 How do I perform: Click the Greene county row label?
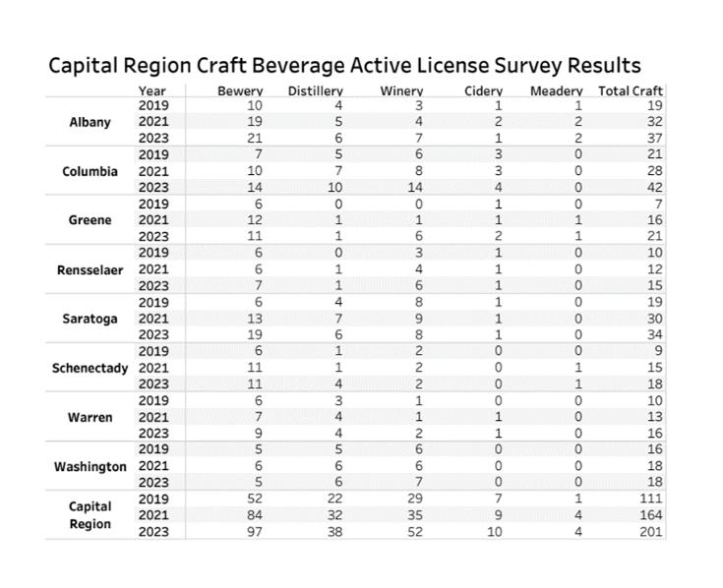tap(90, 220)
